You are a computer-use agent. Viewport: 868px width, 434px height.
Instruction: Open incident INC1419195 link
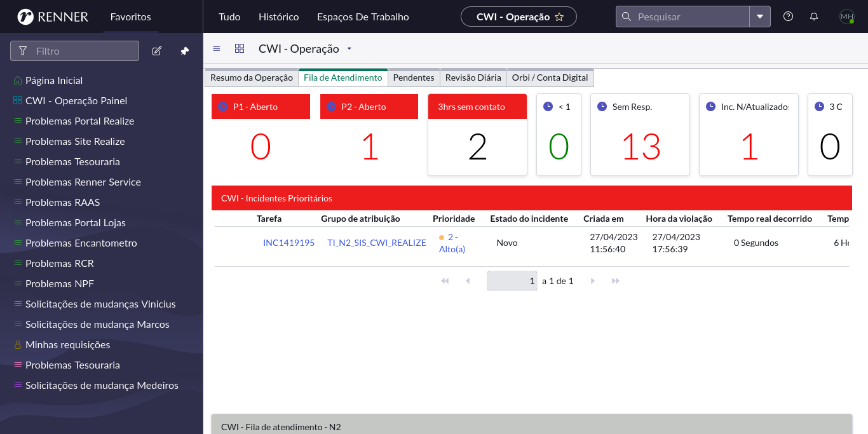click(x=288, y=243)
